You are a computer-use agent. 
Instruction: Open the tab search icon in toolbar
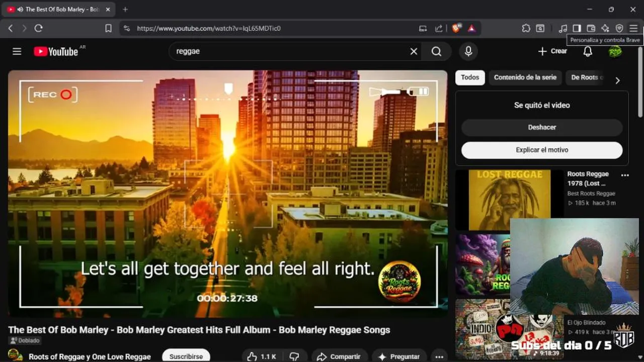(540, 29)
